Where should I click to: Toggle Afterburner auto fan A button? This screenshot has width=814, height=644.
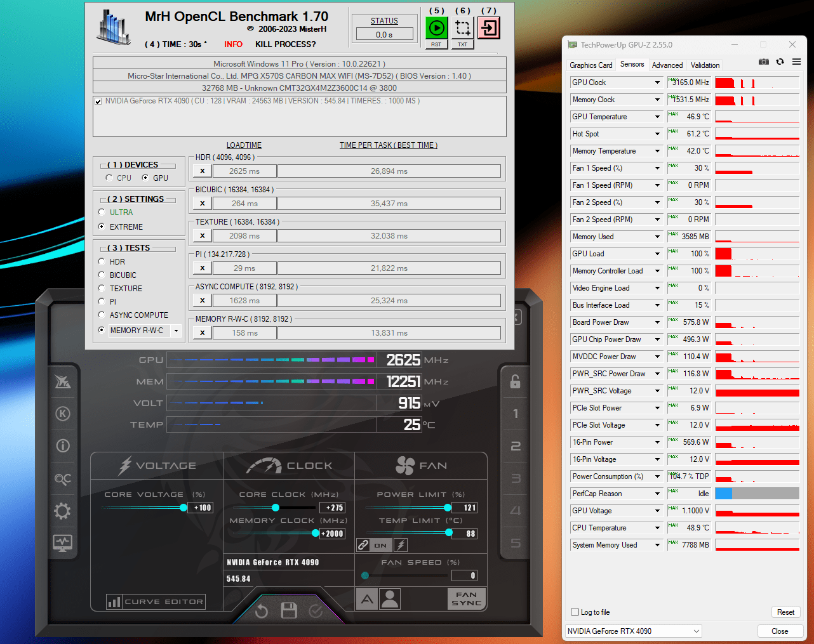coord(367,599)
